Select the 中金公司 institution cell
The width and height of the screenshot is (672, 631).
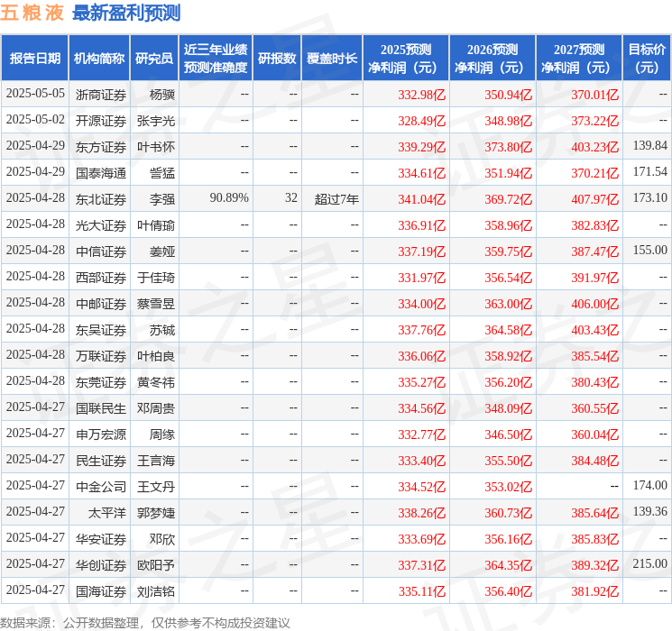point(101,486)
